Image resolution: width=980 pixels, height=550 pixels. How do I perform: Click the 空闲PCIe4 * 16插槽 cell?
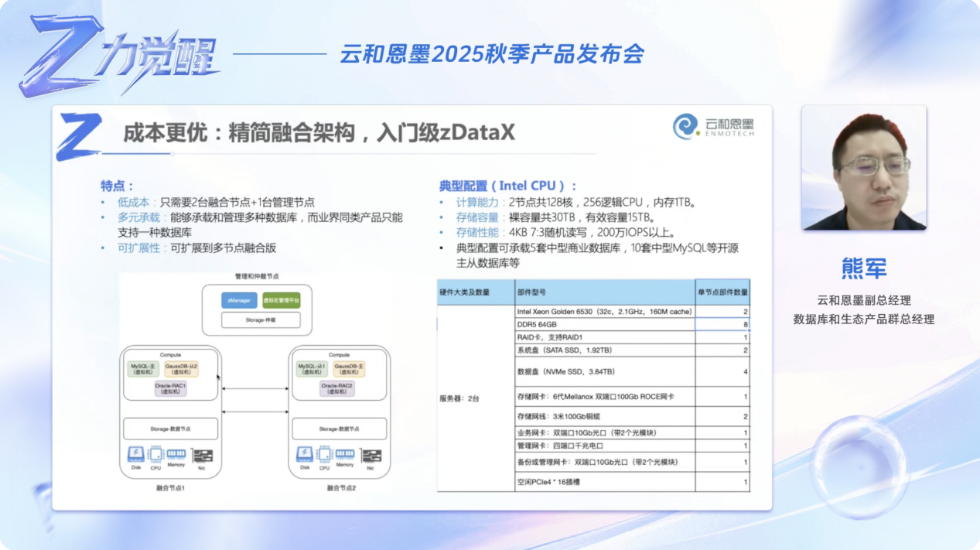[604, 481]
